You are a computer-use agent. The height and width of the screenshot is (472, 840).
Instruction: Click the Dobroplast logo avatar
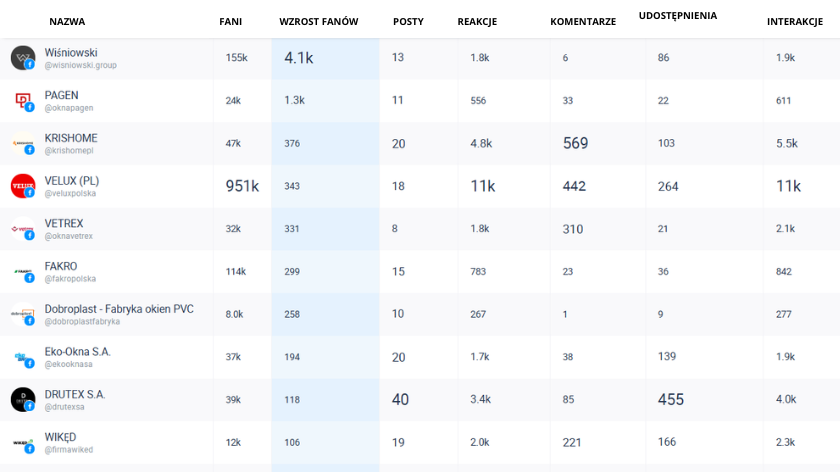pos(23,314)
